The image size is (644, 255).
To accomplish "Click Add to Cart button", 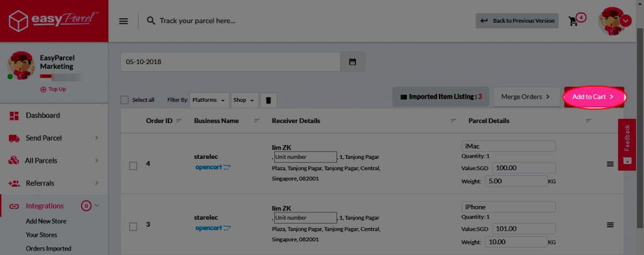I will [594, 97].
